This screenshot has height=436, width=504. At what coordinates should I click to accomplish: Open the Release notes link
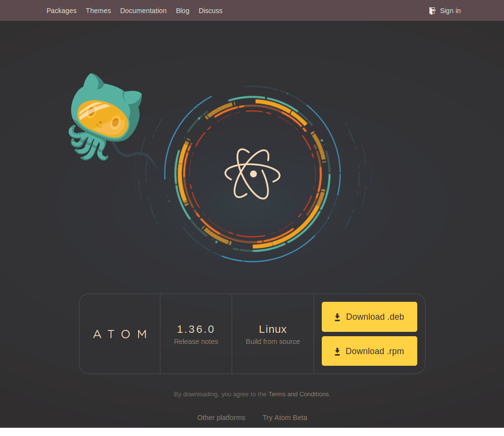[196, 342]
